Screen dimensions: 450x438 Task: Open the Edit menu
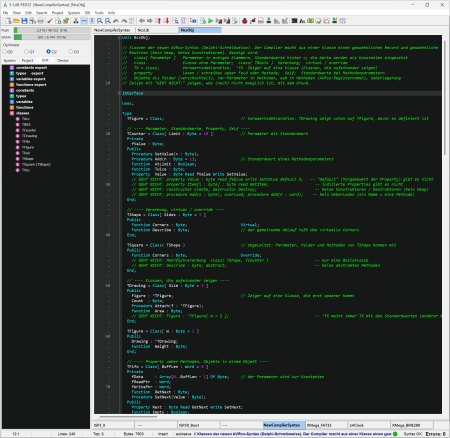[28, 13]
